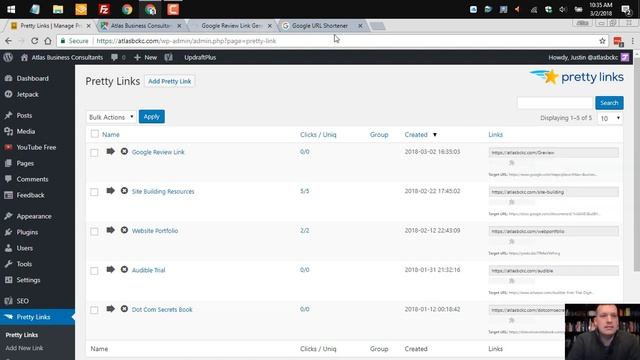Image resolution: width=640 pixels, height=360 pixels.
Task: Open the Audible Trial link
Action: [149, 270]
